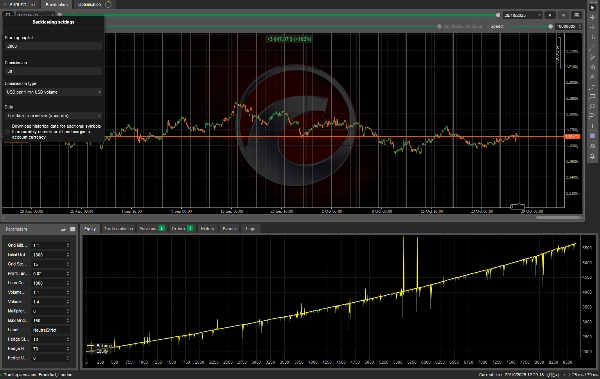Image resolution: width=600 pixels, height=379 pixels.
Task: Open the History tab
Action: click(207, 229)
